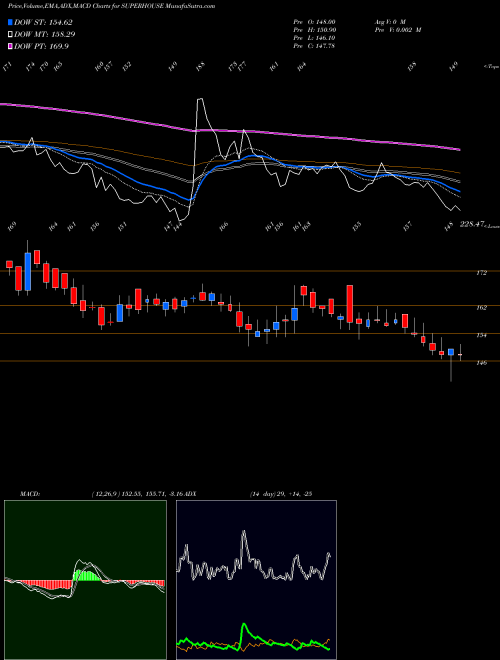Click the <Tops label at top right
Image resolution: width=500 pixels, height=660 pixels.
tap(492, 67)
